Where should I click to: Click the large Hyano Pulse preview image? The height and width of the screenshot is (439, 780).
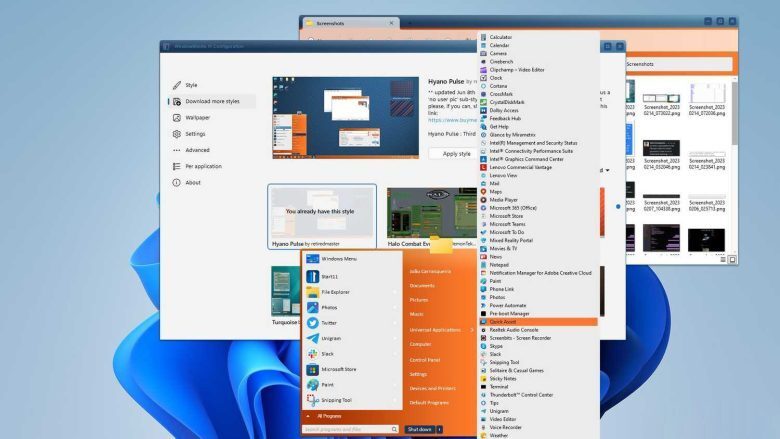(x=346, y=118)
